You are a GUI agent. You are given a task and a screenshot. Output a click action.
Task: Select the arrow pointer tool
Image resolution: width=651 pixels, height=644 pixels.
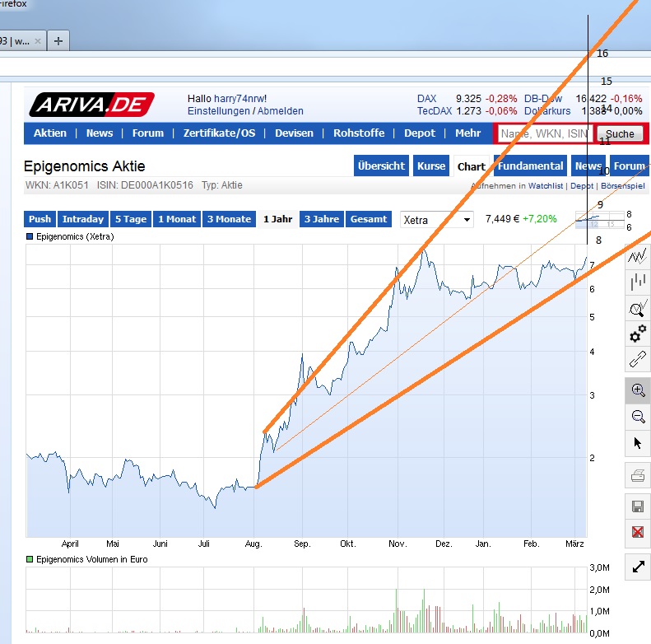638,443
